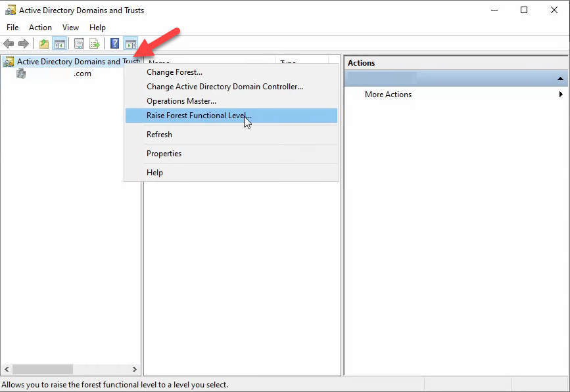Open Help via the question mark icon
Screen dimensions: 570x392
[x=115, y=43]
